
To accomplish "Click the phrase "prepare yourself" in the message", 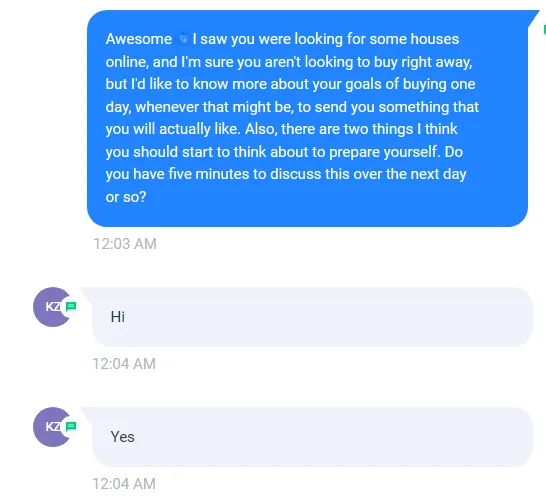I will click(x=383, y=152).
